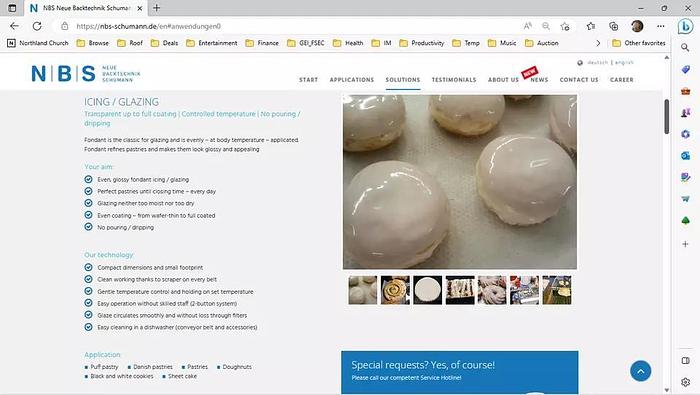Click the scroll-to-top round button
This screenshot has height=395, width=700.
(x=640, y=371)
